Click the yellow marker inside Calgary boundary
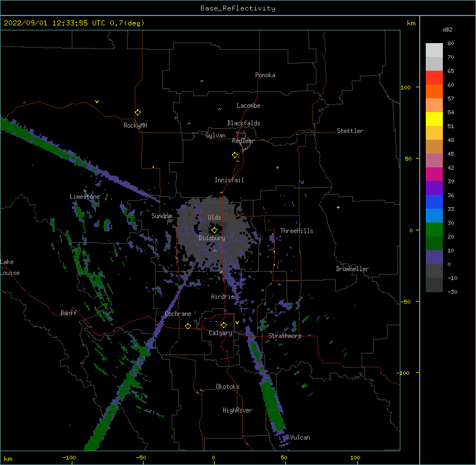This screenshot has height=465, width=476. (x=224, y=325)
